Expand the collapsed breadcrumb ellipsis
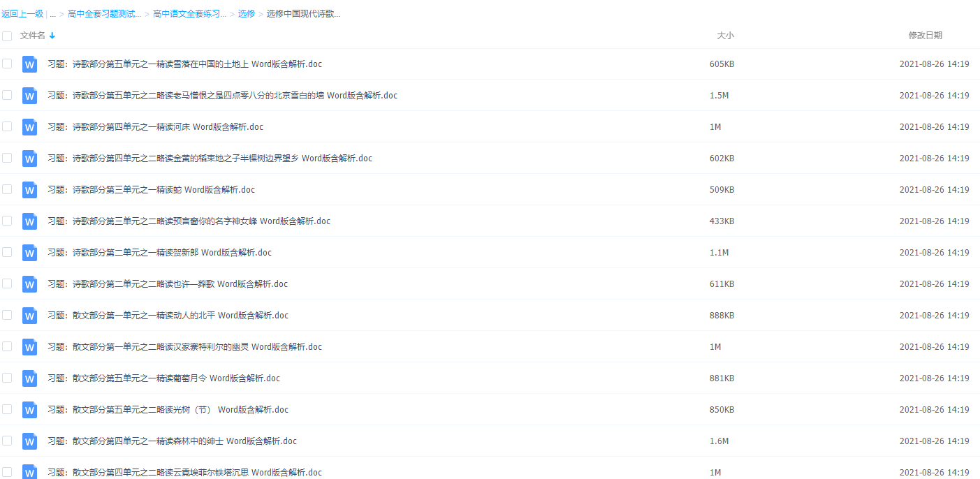 pyautogui.click(x=53, y=14)
